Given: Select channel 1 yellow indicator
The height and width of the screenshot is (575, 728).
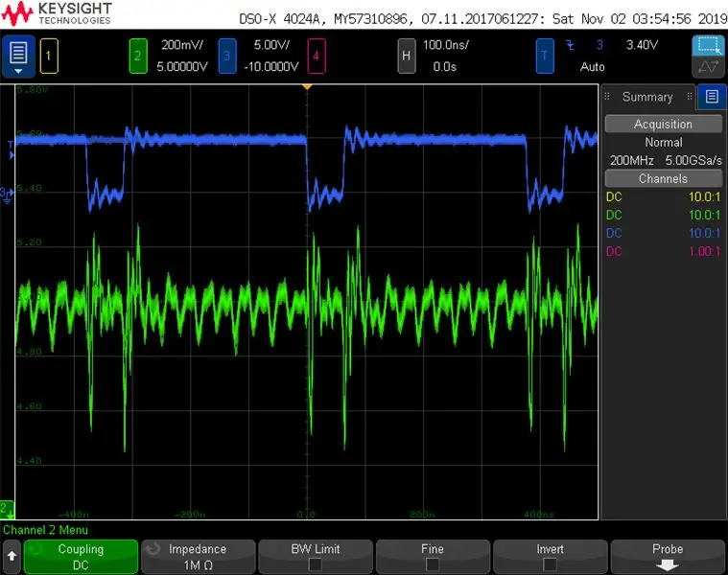Looking at the screenshot, I should pos(49,57).
